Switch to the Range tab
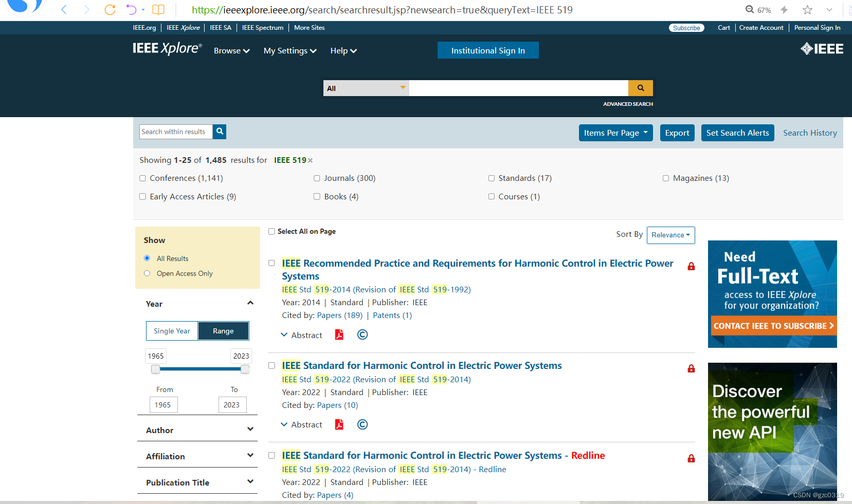Screen dimensions: 852x504 [x=223, y=331]
